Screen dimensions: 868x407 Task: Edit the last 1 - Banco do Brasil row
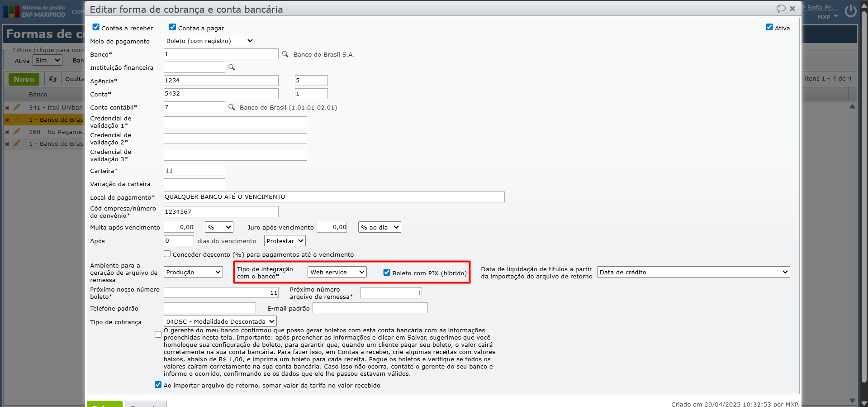[x=17, y=144]
